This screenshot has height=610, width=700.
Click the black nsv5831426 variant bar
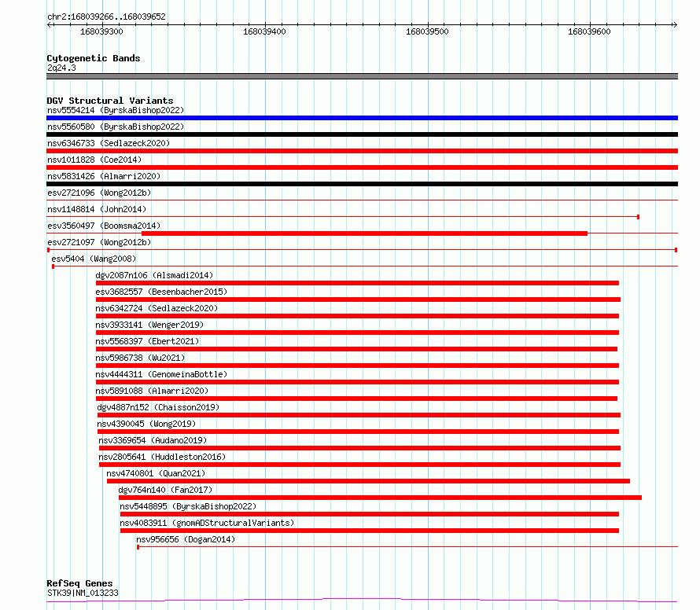(362, 184)
